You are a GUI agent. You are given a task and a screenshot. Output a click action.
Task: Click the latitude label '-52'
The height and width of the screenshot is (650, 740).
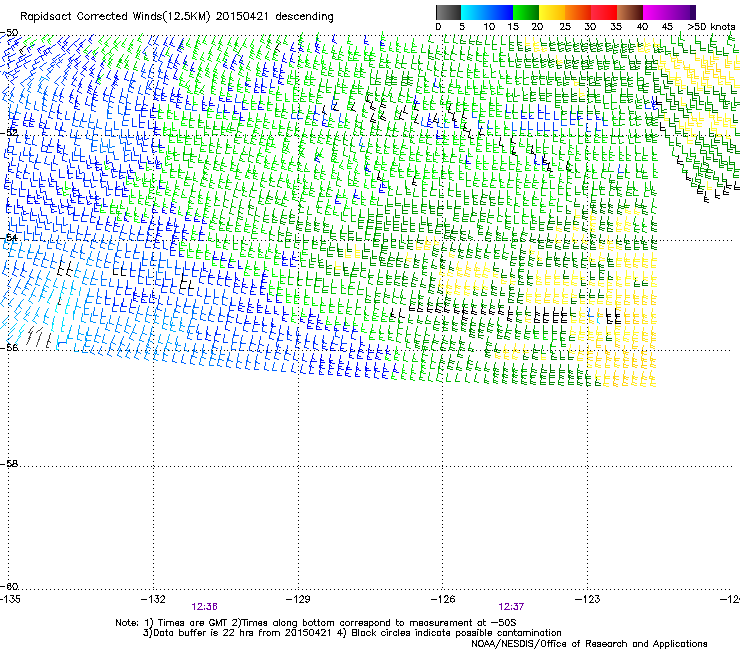(x=9, y=133)
